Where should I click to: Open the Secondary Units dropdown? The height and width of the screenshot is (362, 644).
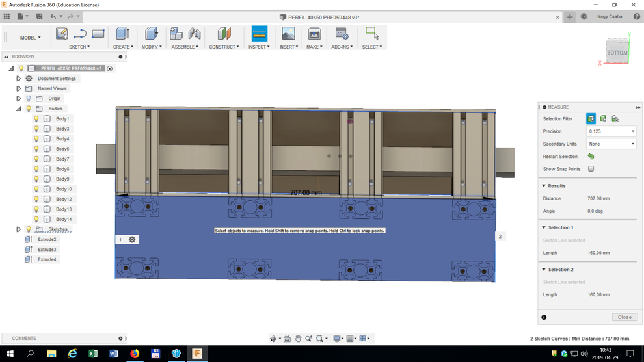[611, 144]
